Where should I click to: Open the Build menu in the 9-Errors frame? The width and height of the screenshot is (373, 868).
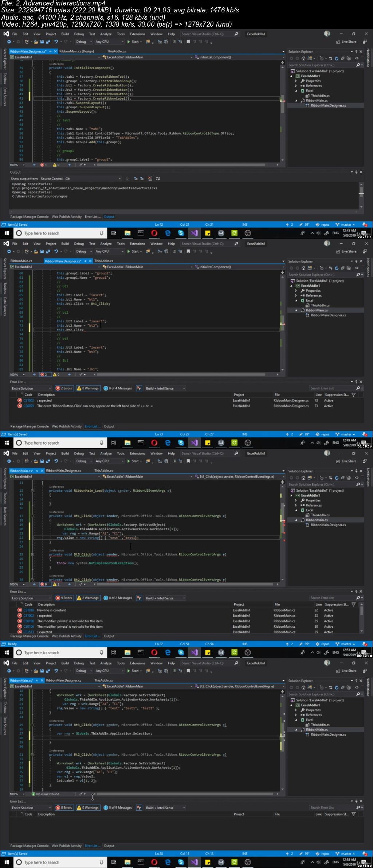65,453
